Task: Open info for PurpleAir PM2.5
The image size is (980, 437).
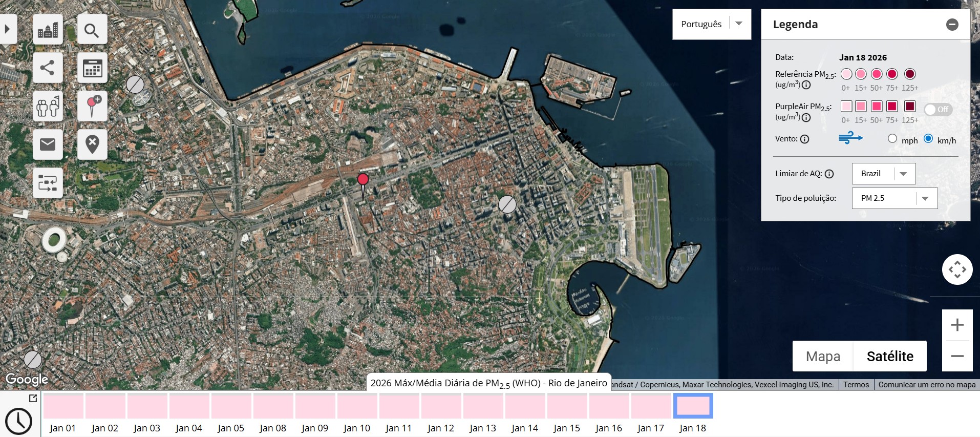Action: tap(806, 118)
